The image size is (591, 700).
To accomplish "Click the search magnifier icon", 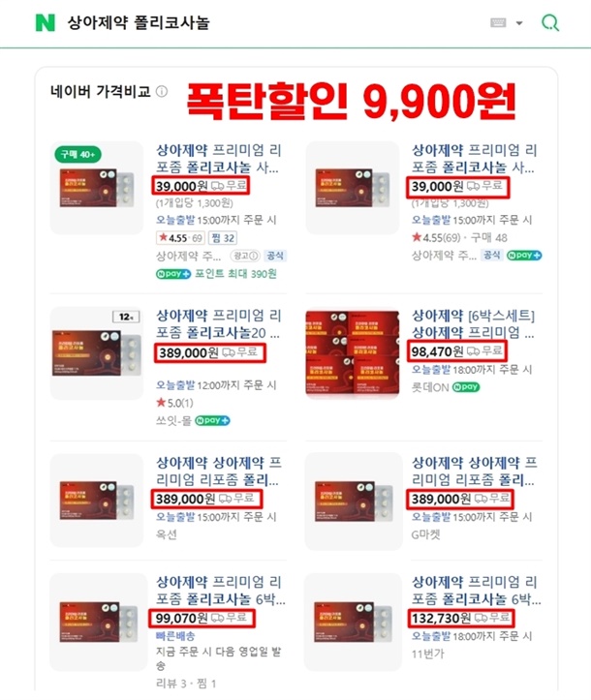I will pos(550,22).
